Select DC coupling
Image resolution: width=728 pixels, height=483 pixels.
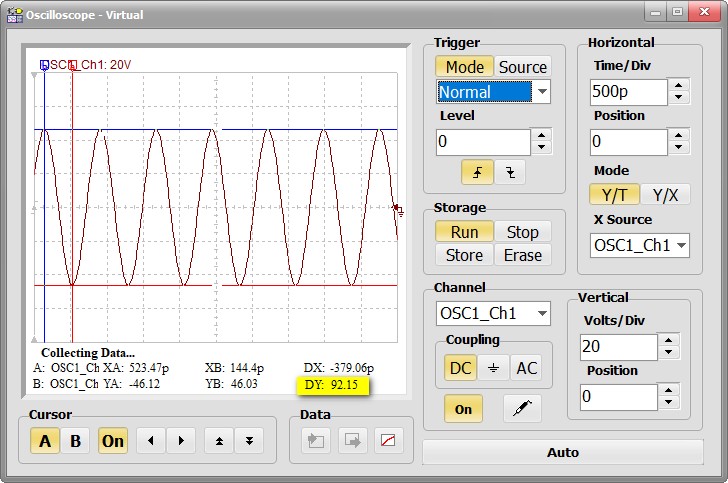pos(460,368)
